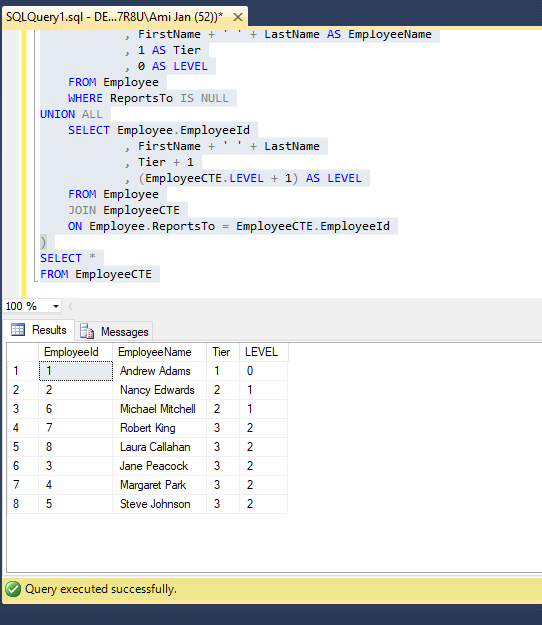Screen dimensions: 542x625
Task: Click the Query executed successfully status text
Action: point(101,589)
